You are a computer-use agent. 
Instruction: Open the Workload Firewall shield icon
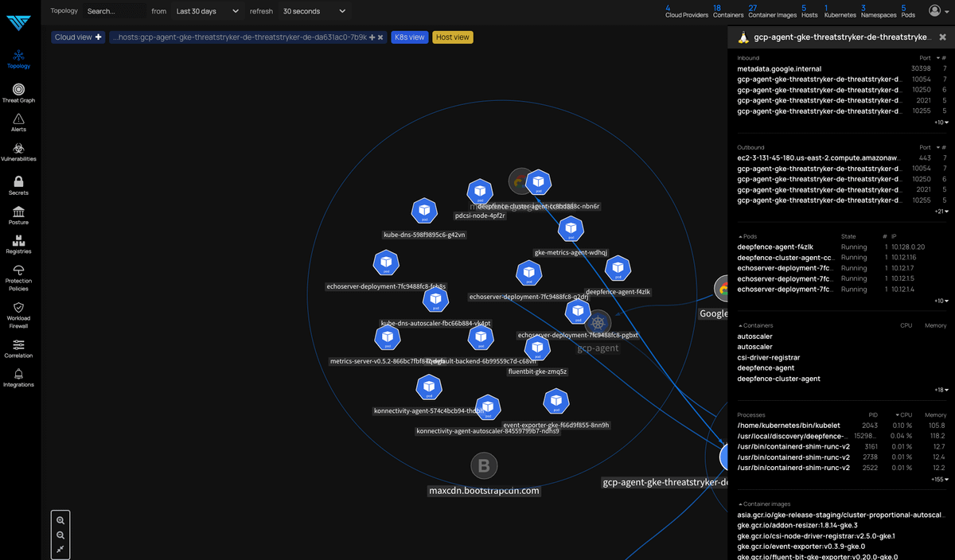tap(18, 308)
